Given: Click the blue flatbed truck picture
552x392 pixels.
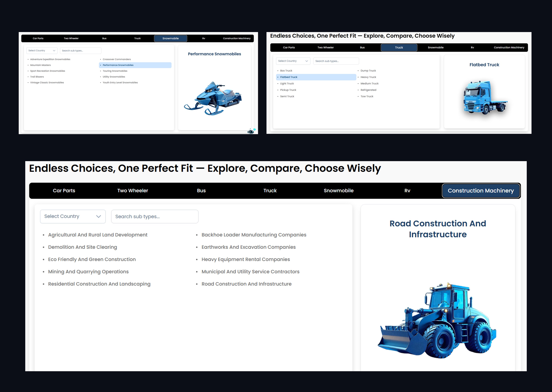Looking at the screenshot, I should tap(485, 97).
